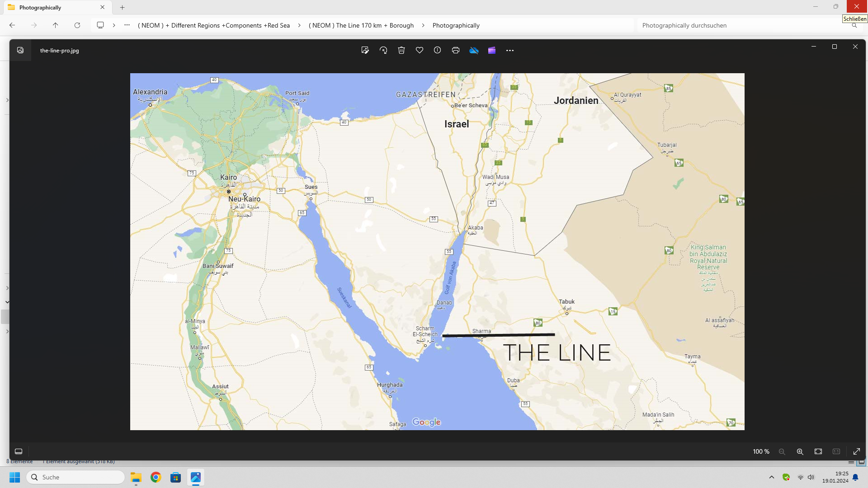Close the Photographically tab
Image resolution: width=868 pixels, height=488 pixels.
coord(103,7)
